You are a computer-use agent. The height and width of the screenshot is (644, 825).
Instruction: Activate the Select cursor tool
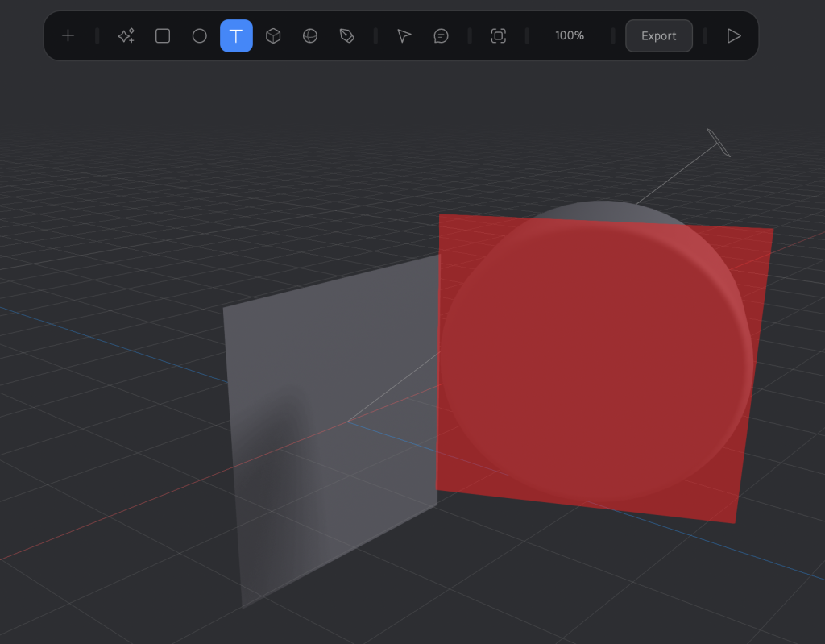(x=404, y=35)
